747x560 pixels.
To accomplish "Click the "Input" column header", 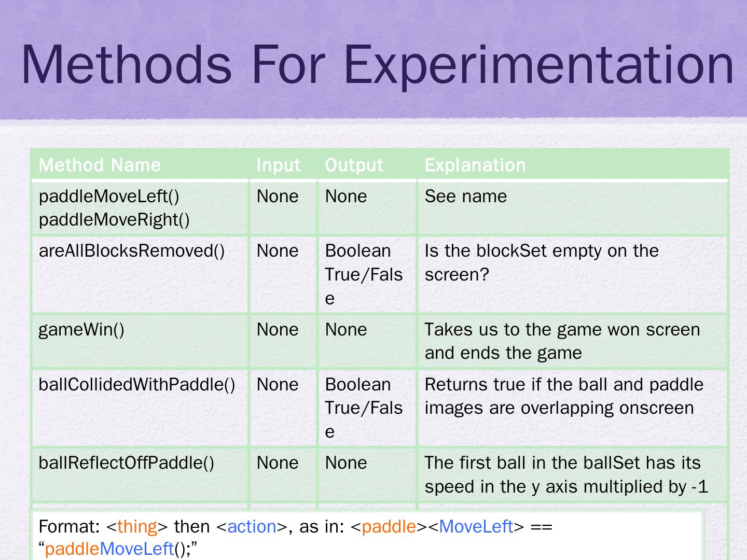I will pyautogui.click(x=279, y=165).
